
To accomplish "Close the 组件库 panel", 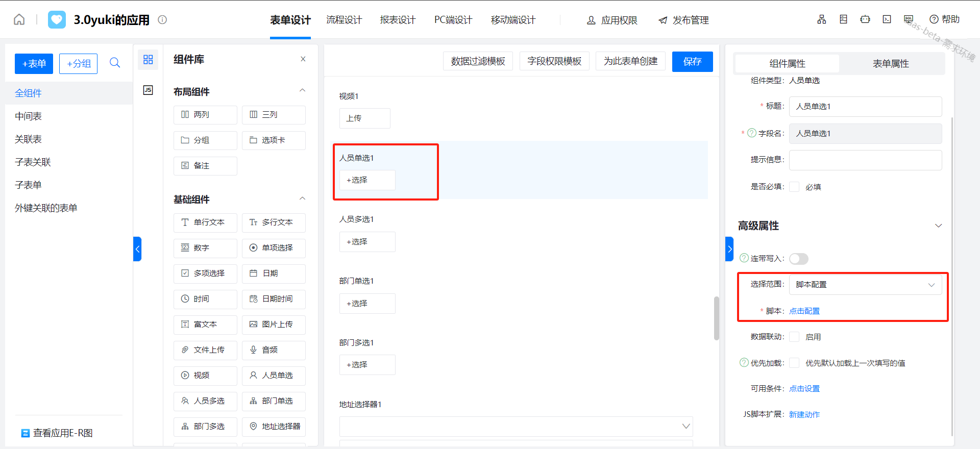I will [x=303, y=59].
